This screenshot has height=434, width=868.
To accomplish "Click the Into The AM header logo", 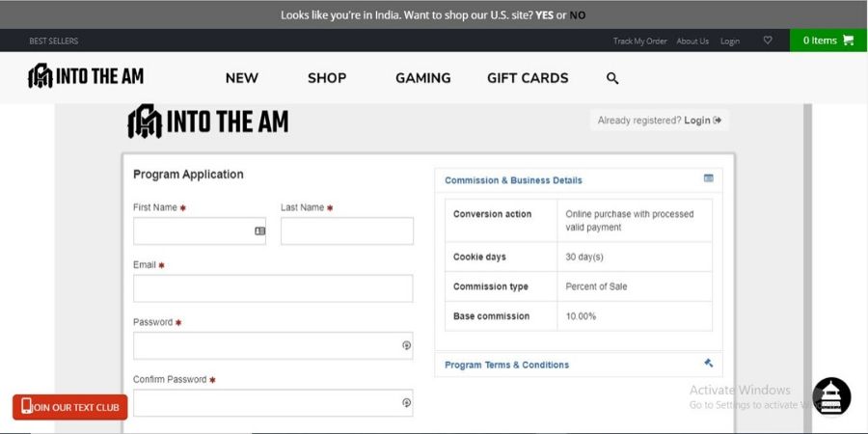I will tap(86, 76).
